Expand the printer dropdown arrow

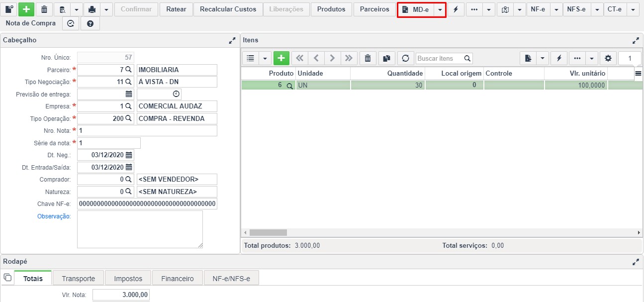click(106, 9)
